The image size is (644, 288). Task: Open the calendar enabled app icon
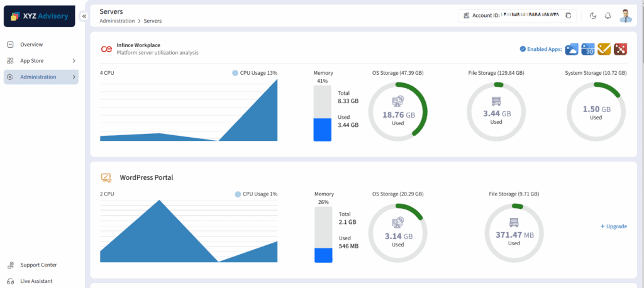pyautogui.click(x=588, y=49)
